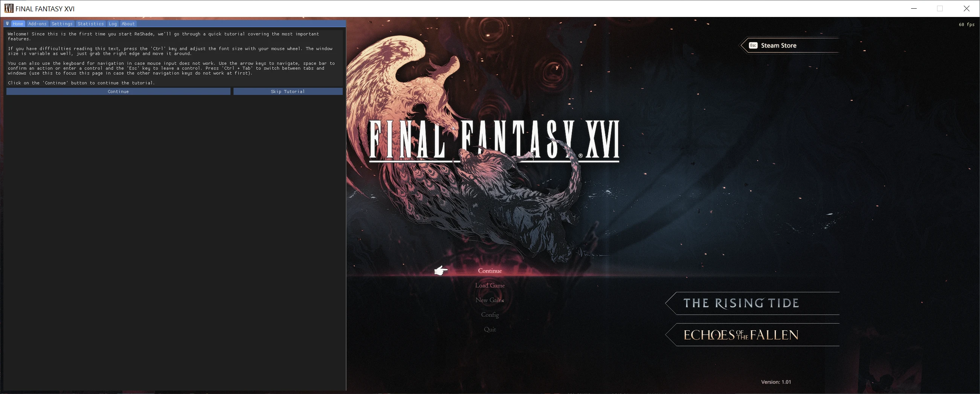Image resolution: width=980 pixels, height=394 pixels.
Task: View the Log tab
Action: coord(113,24)
